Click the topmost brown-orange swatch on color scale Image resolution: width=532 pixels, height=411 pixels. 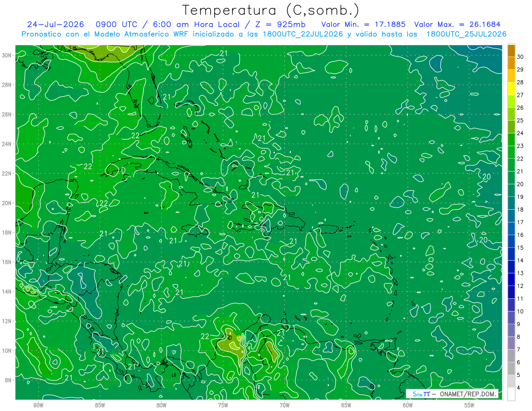[x=511, y=51]
